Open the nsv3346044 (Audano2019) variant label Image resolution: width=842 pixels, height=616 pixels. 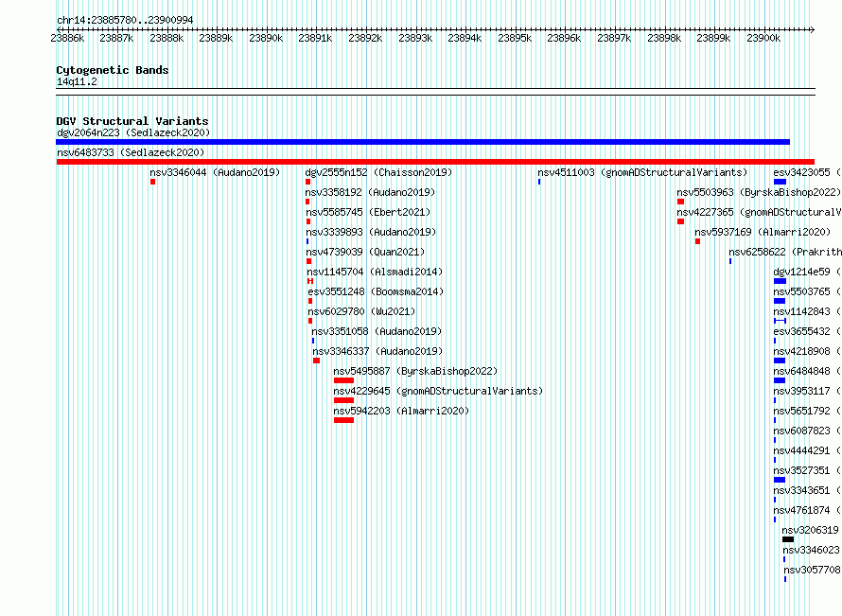[x=215, y=172]
